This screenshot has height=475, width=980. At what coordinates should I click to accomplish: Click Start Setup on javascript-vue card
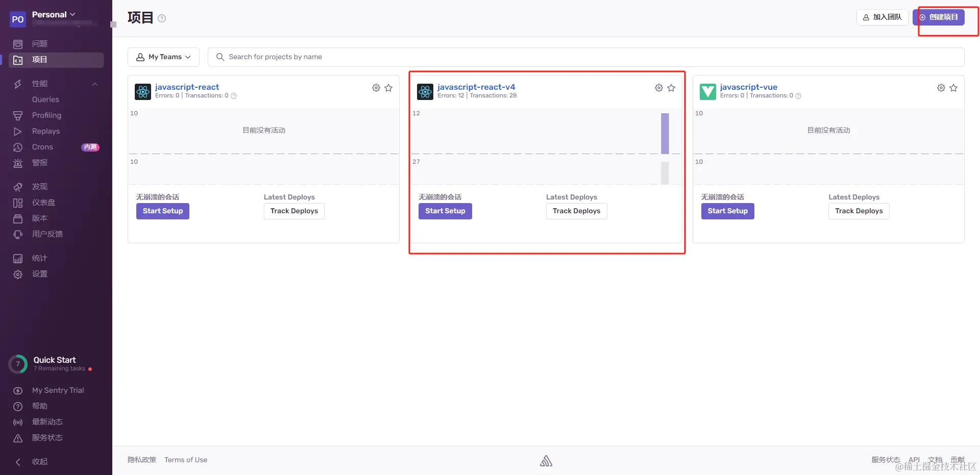pyautogui.click(x=728, y=211)
